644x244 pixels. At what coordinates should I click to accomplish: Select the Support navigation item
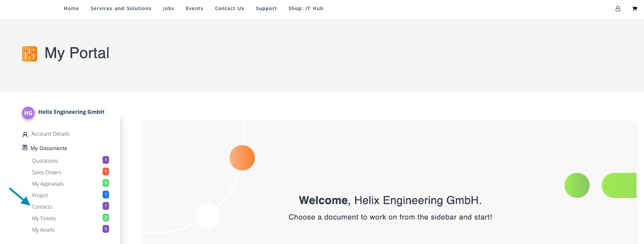(x=266, y=8)
